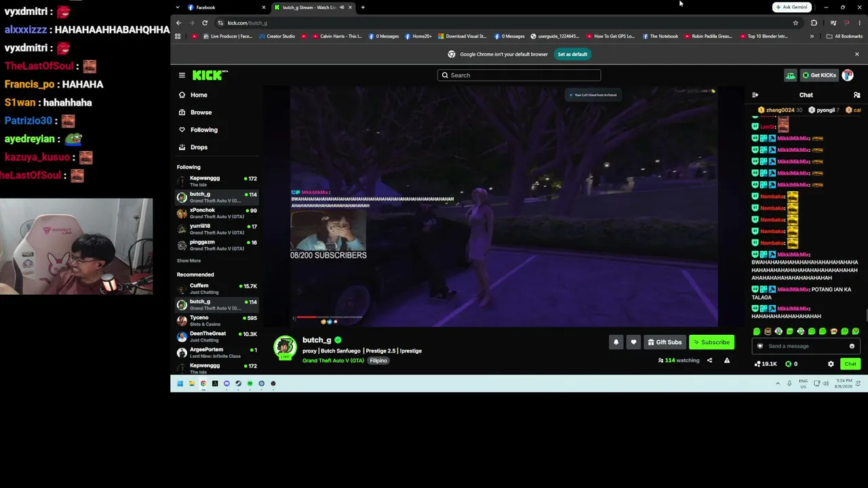Show hidden system tray icons
868x488 pixels.
tap(778, 384)
